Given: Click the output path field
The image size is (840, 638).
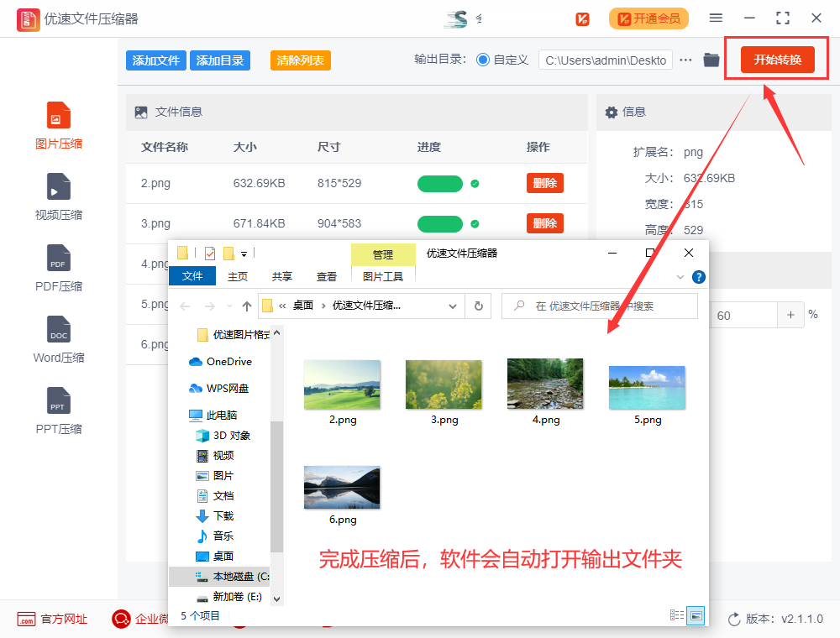Looking at the screenshot, I should (606, 60).
